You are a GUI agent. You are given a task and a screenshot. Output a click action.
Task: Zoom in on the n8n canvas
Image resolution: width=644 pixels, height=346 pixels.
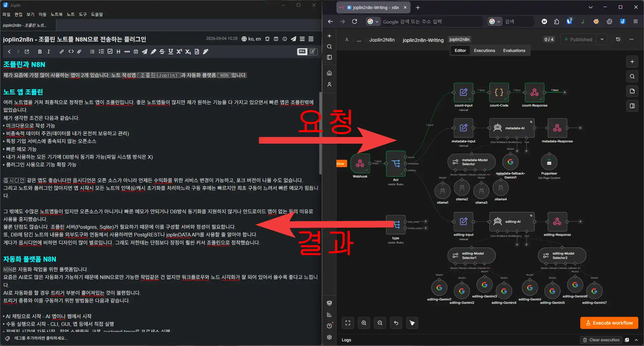coord(364,323)
